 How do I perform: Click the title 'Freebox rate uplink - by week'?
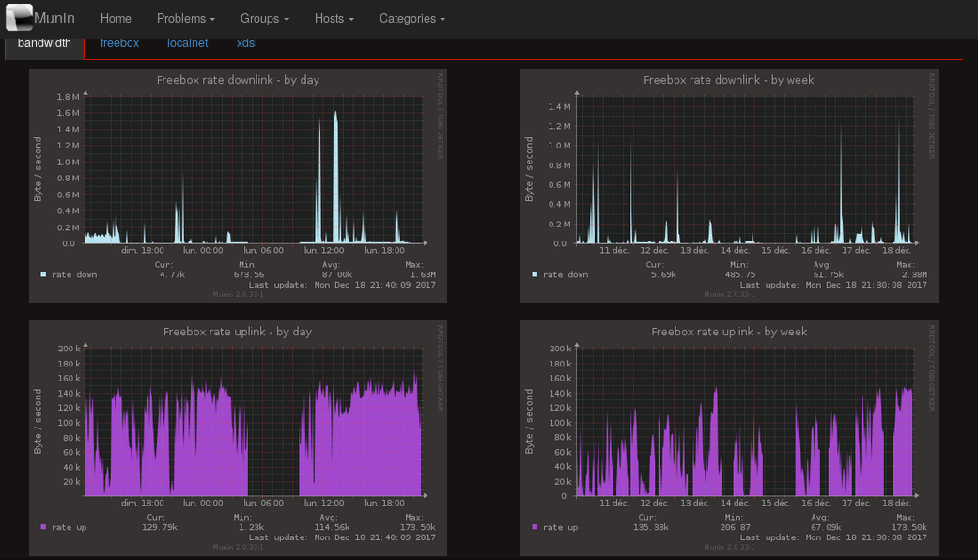[729, 332]
